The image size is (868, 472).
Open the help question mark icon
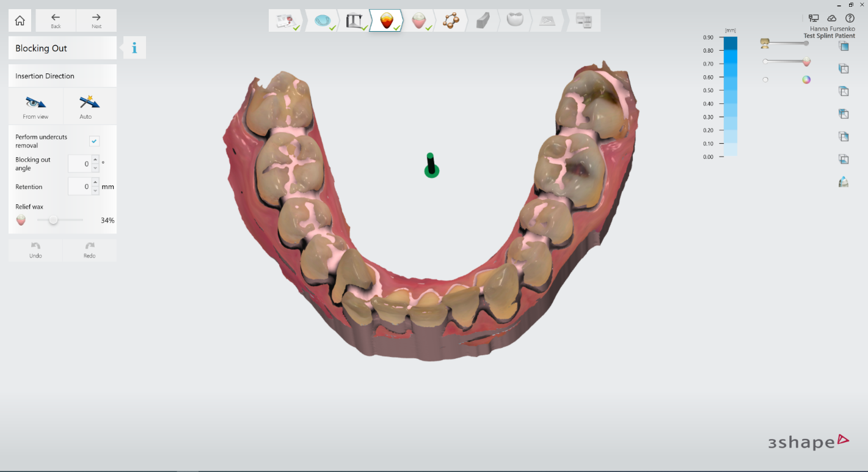849,18
